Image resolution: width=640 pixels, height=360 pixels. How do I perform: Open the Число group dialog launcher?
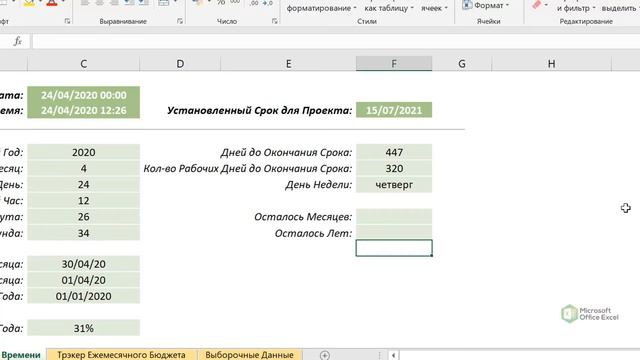tap(275, 21)
